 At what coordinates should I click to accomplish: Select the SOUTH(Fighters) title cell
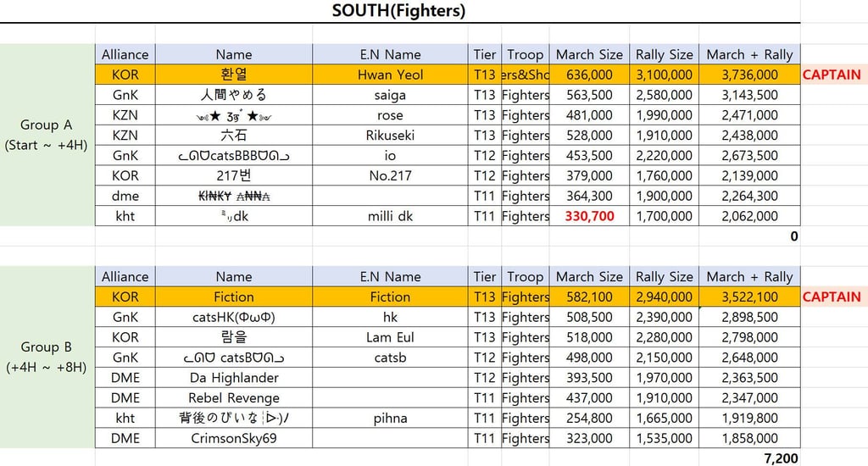click(398, 11)
